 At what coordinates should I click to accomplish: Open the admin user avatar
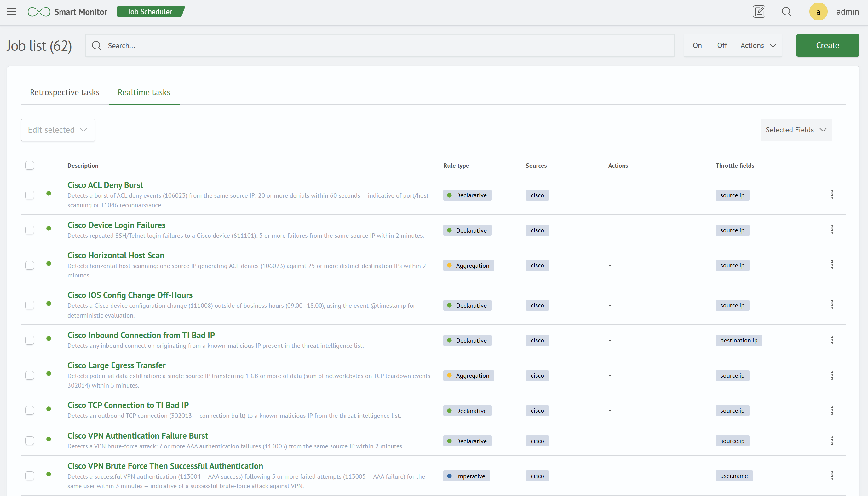pos(818,12)
